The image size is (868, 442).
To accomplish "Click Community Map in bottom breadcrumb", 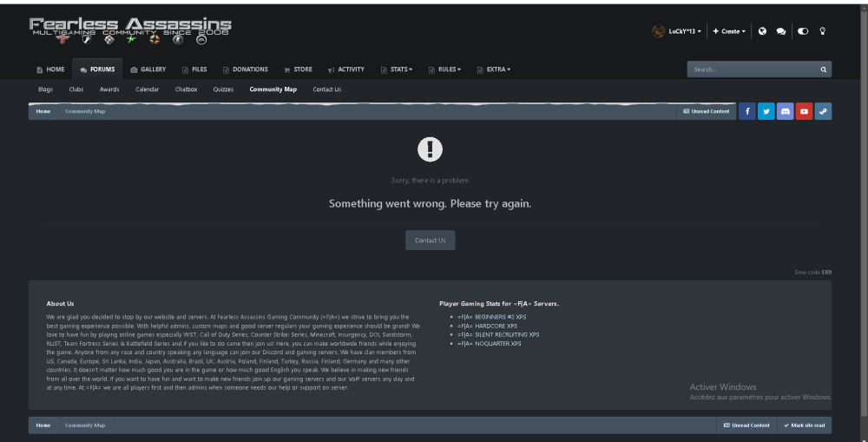I will tap(85, 426).
